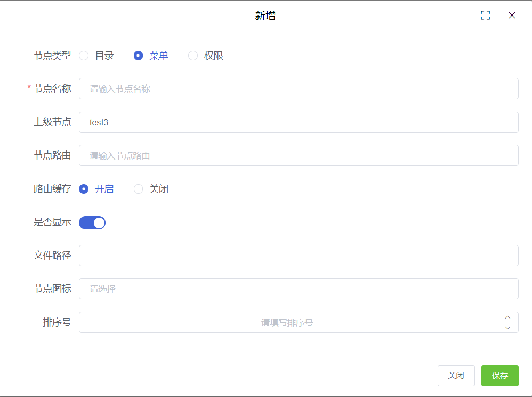
Task: Close the 新增 dialog
Action: (512, 15)
